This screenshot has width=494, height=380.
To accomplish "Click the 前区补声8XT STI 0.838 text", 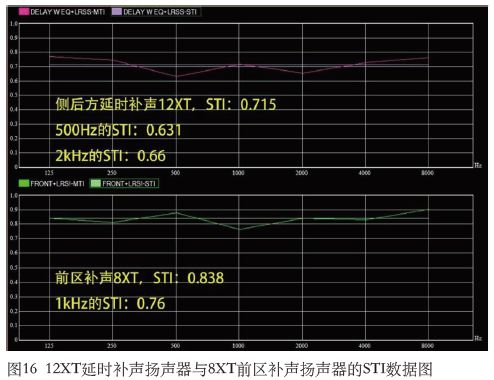I will (x=139, y=278).
